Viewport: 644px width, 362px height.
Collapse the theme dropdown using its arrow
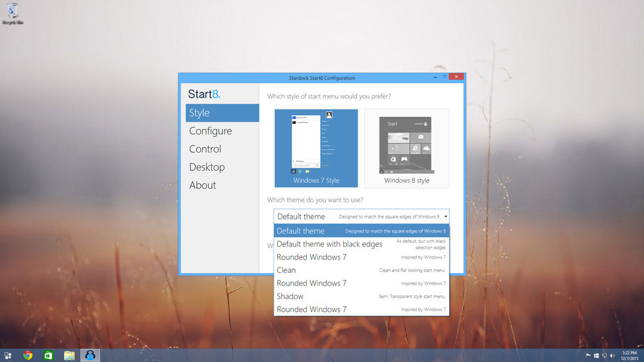coord(445,217)
